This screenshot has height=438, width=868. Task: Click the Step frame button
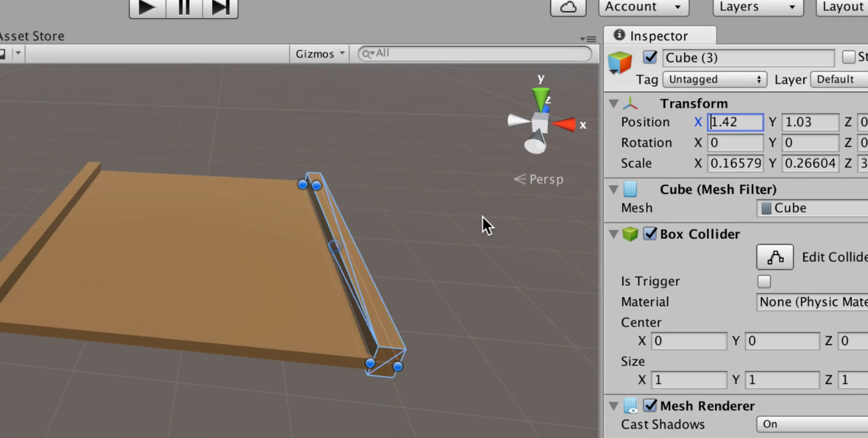coord(221,8)
